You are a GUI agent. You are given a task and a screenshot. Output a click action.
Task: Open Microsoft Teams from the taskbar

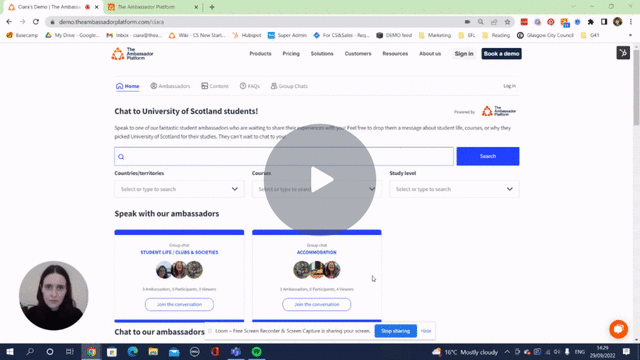coord(236,351)
